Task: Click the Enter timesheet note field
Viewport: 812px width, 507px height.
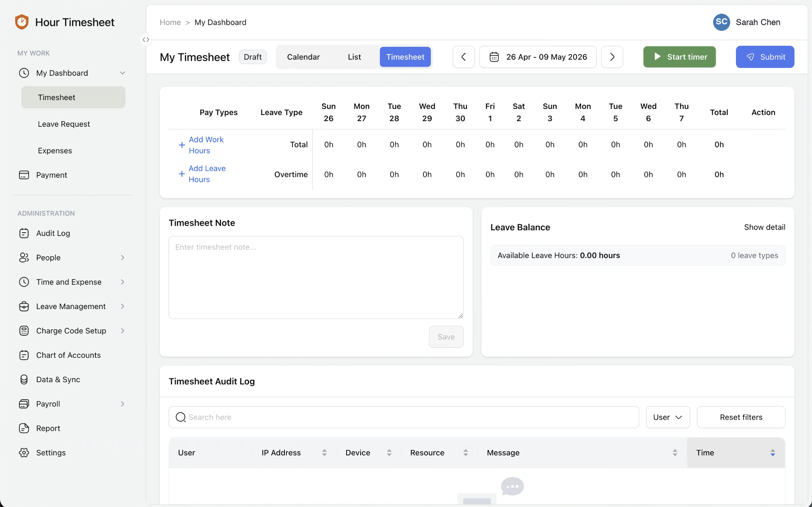Action: point(316,277)
